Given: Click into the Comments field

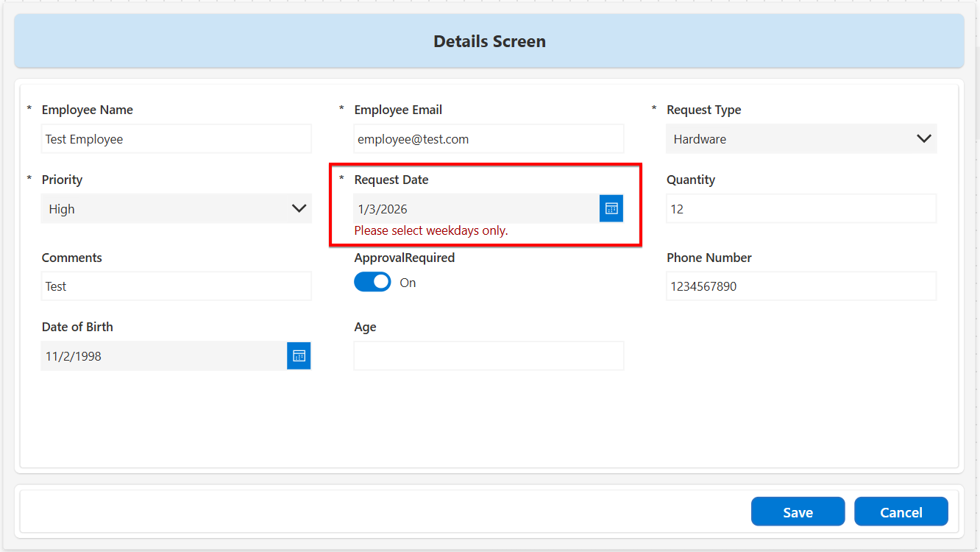Looking at the screenshot, I should point(177,286).
